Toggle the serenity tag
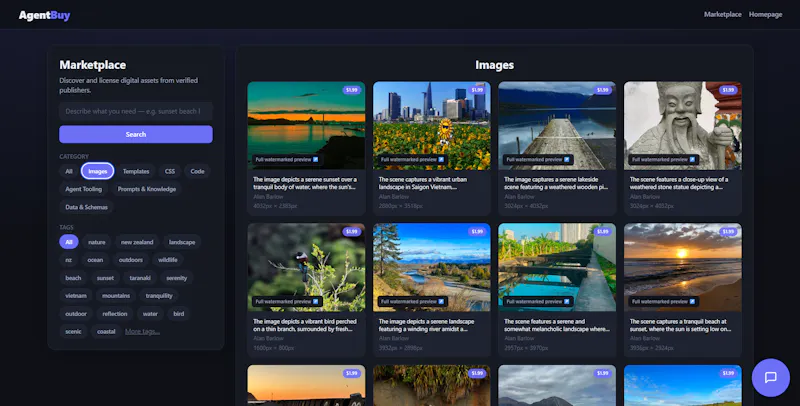This screenshot has height=406, width=800. pyautogui.click(x=177, y=278)
